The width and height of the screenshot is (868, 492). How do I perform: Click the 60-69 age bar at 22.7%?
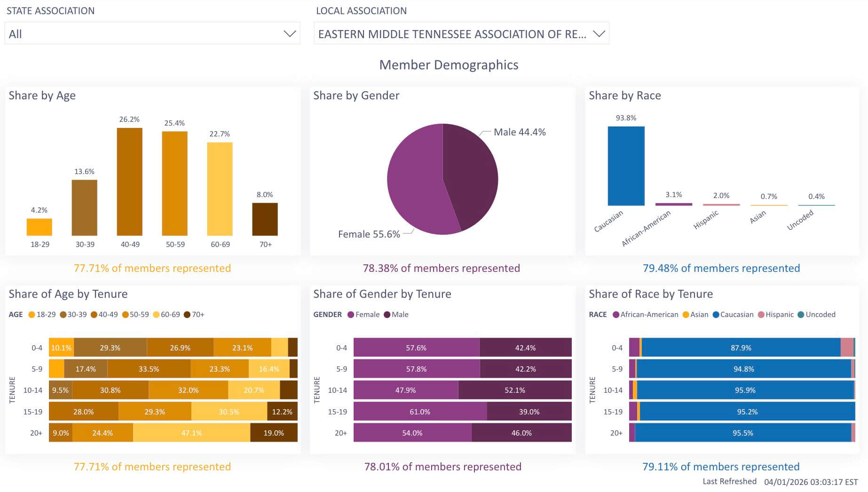(x=220, y=189)
